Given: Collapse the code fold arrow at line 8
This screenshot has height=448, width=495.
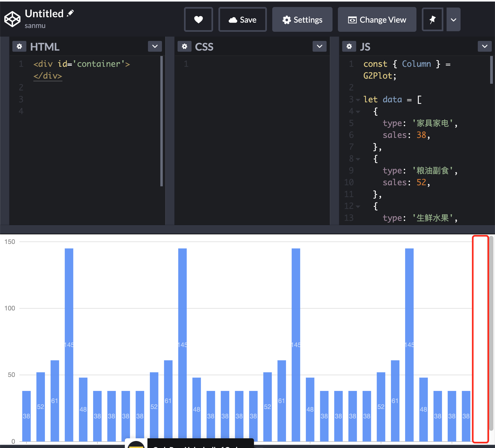Looking at the screenshot, I should coord(358,159).
